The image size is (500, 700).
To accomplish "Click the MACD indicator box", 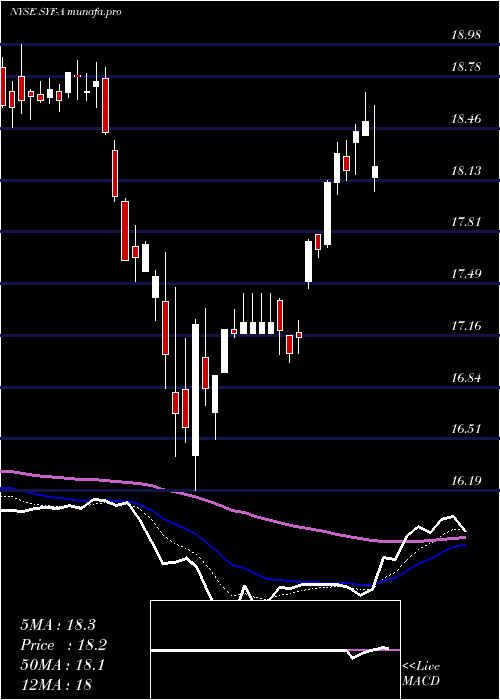I will (275, 650).
